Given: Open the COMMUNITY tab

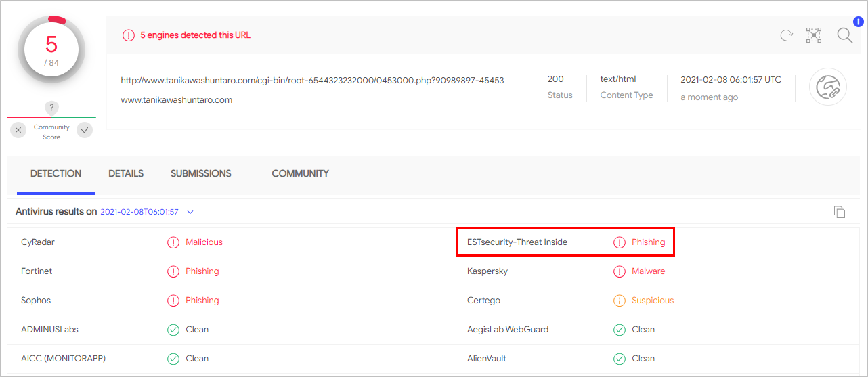Looking at the screenshot, I should tap(301, 173).
